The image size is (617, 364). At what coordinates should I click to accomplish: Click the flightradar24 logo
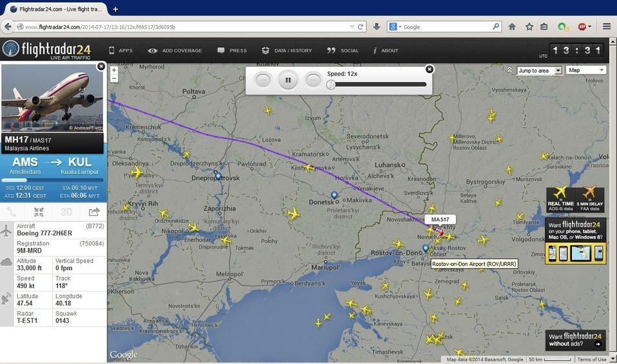[46, 50]
